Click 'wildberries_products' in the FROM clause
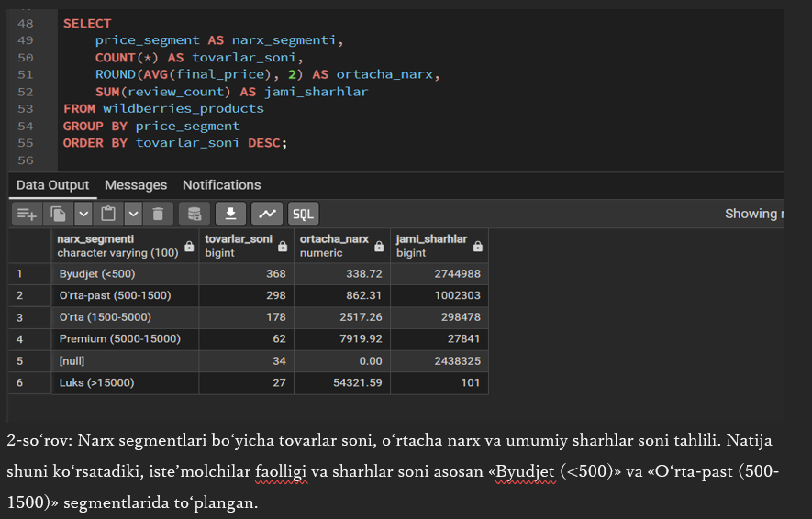This screenshot has height=519, width=812. tap(184, 109)
